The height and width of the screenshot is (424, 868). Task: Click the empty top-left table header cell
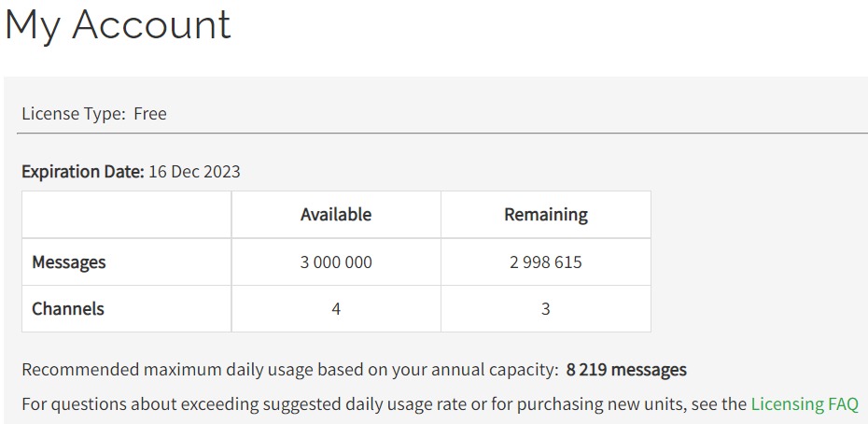[126, 215]
